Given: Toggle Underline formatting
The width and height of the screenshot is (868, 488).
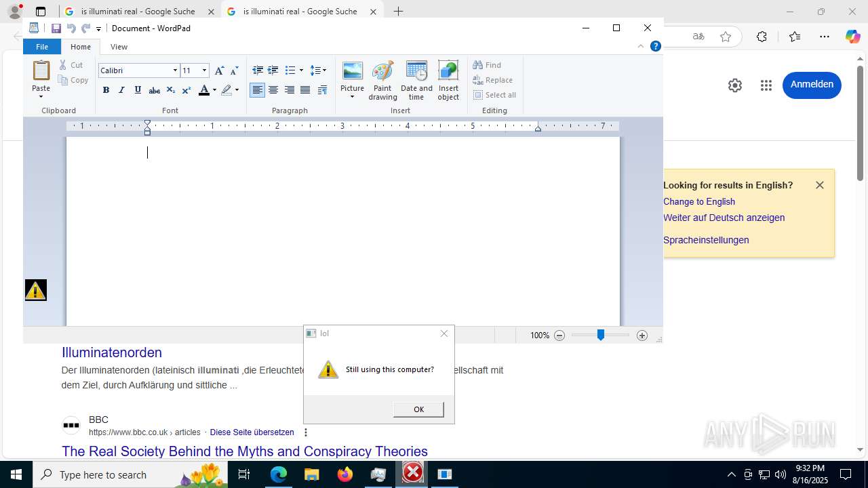Looking at the screenshot, I should (138, 90).
